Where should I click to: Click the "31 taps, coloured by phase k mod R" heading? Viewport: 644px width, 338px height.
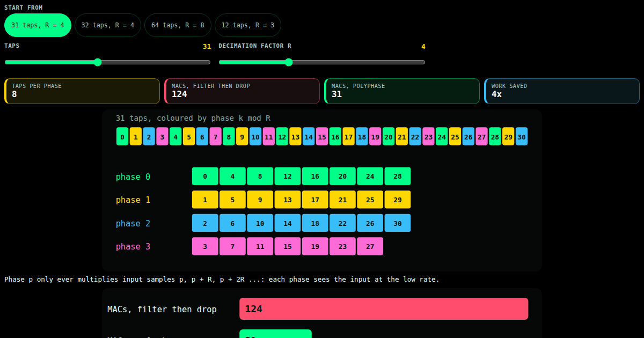point(193,118)
